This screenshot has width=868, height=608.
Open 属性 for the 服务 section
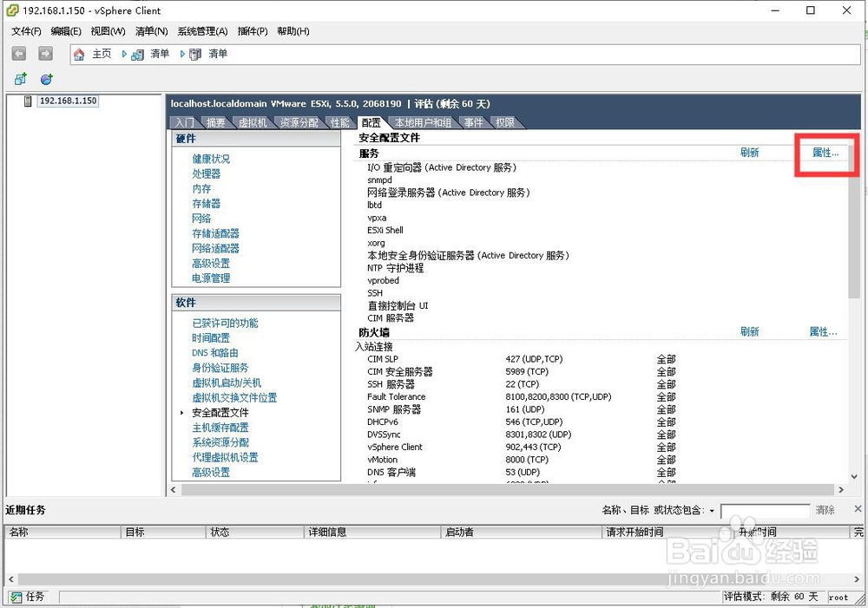pos(825,153)
